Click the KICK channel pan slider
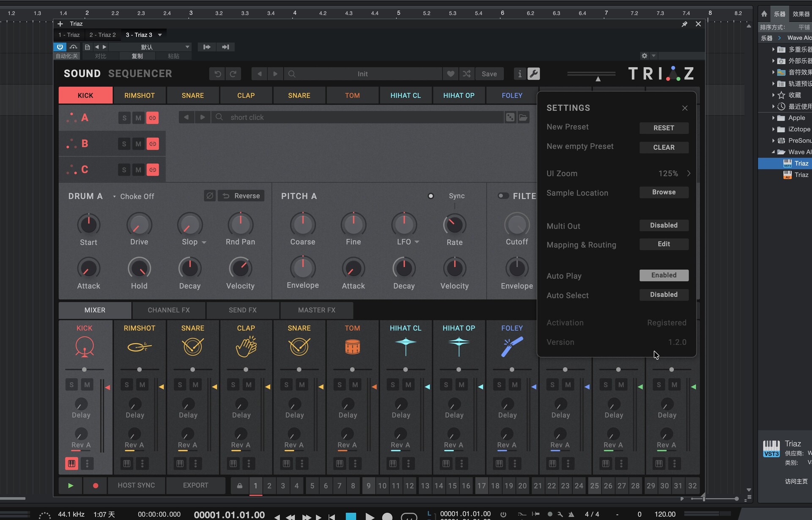The height and width of the screenshot is (520, 812). pyautogui.click(x=84, y=369)
